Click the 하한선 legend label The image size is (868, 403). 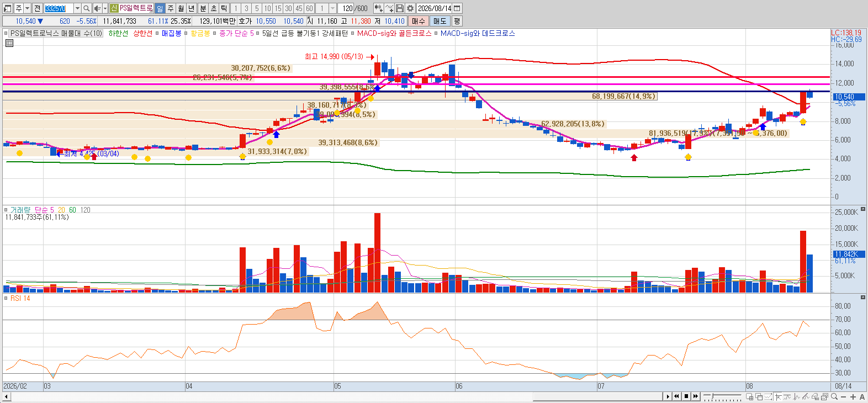pos(118,33)
